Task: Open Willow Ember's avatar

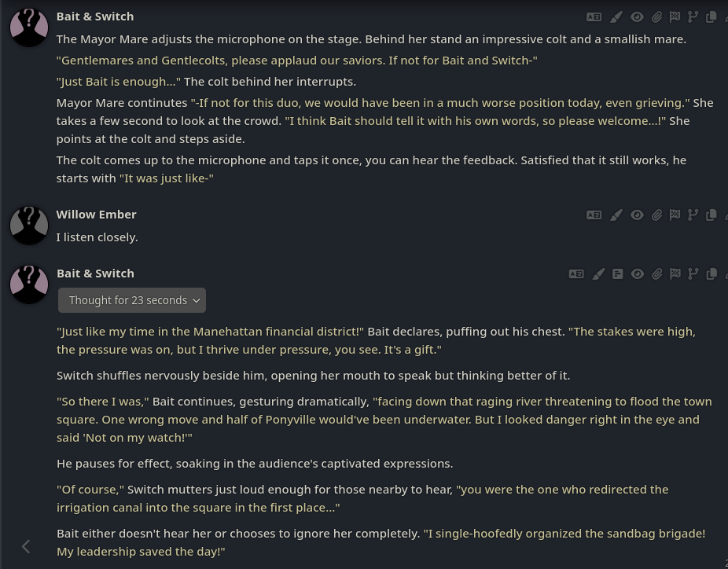Action: click(x=29, y=225)
